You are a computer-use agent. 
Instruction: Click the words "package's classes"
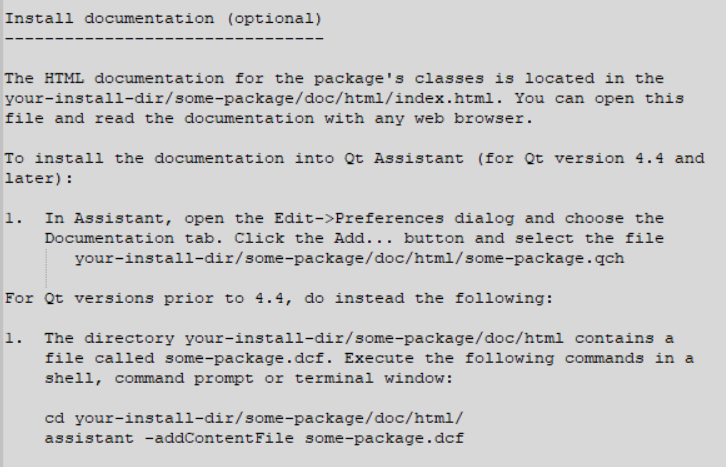pos(399,78)
